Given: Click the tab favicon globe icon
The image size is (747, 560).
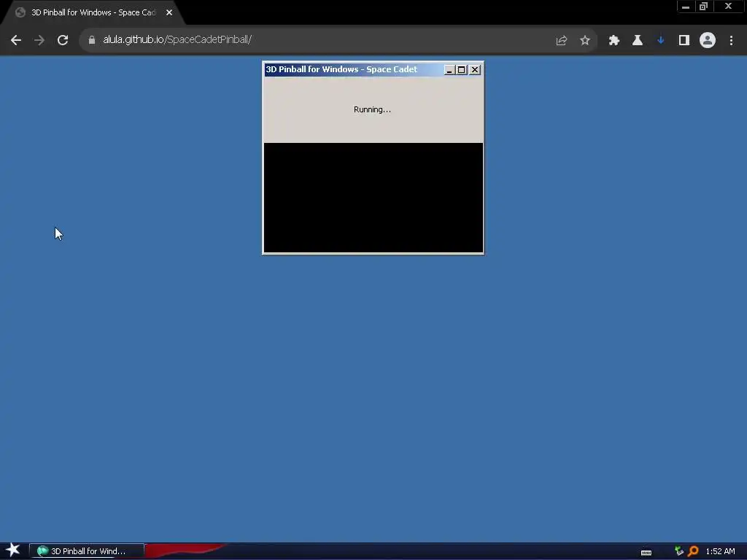Looking at the screenshot, I should pyautogui.click(x=20, y=13).
